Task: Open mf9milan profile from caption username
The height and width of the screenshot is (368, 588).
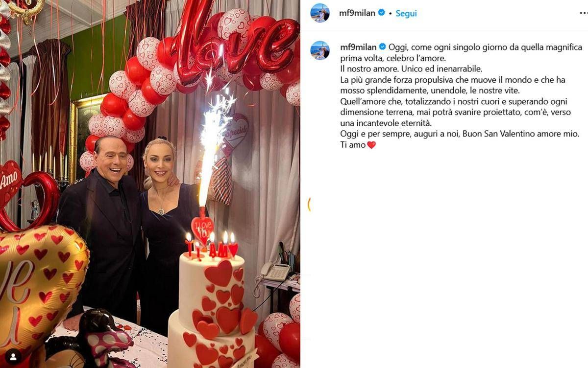Action: click(358, 47)
